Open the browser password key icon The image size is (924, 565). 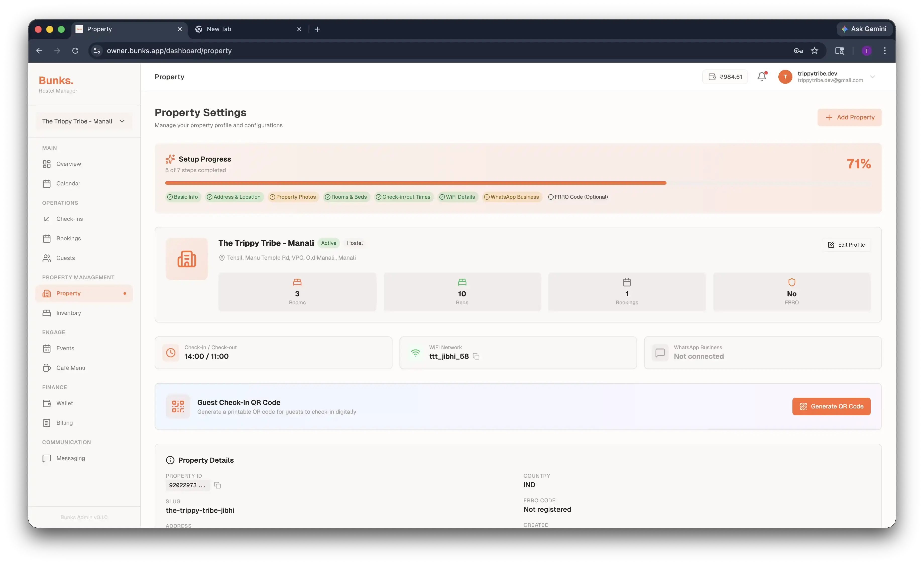tap(798, 51)
